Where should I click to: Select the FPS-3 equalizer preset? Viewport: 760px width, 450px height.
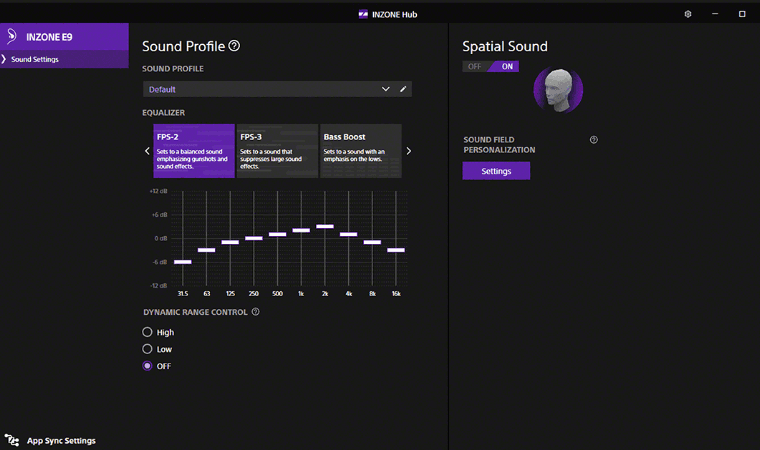tap(277, 151)
